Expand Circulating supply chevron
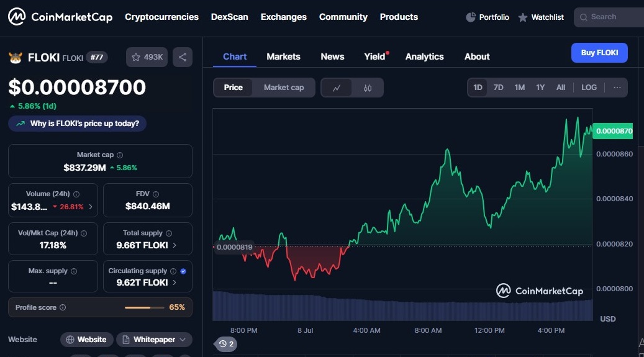The image size is (644, 357). pos(175,282)
